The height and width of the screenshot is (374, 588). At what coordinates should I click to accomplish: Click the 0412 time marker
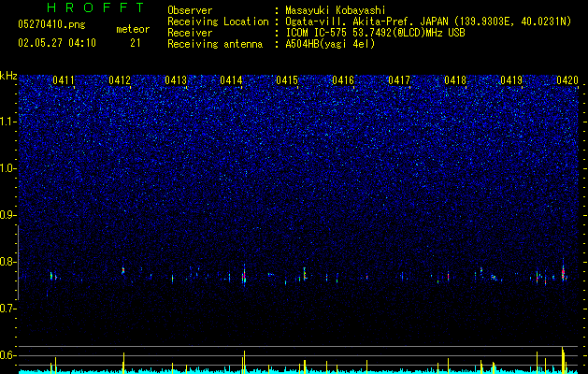(120, 80)
